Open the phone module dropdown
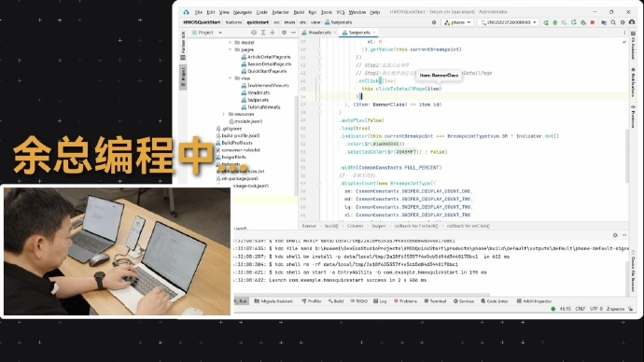 (x=458, y=22)
